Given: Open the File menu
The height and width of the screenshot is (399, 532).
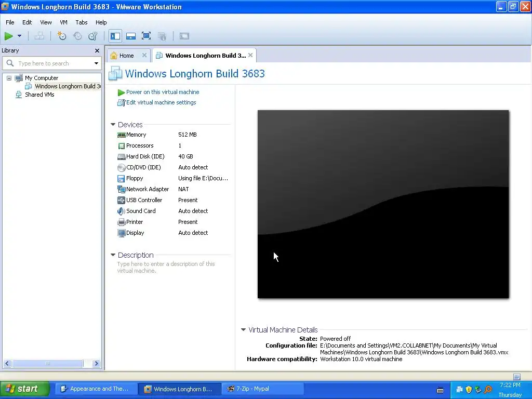Looking at the screenshot, I should point(10,22).
